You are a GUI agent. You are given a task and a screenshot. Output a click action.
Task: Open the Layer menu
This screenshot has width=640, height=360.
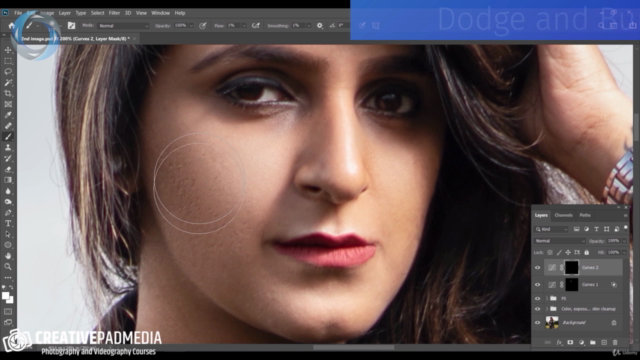point(64,13)
